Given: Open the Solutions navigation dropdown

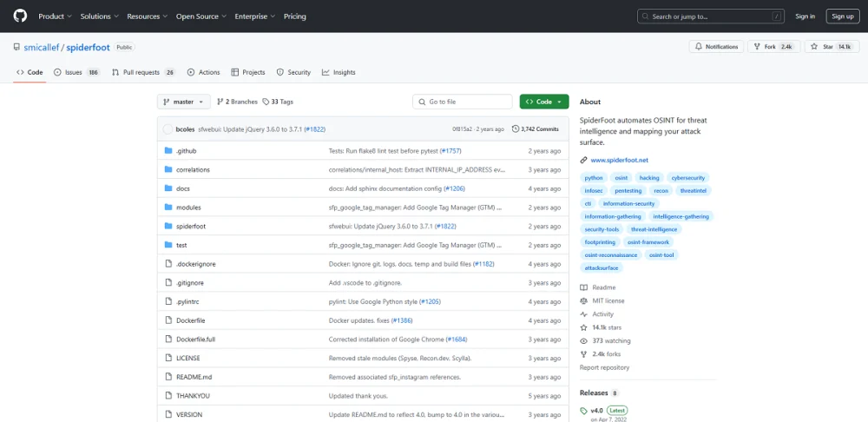Looking at the screenshot, I should pyautogui.click(x=99, y=16).
